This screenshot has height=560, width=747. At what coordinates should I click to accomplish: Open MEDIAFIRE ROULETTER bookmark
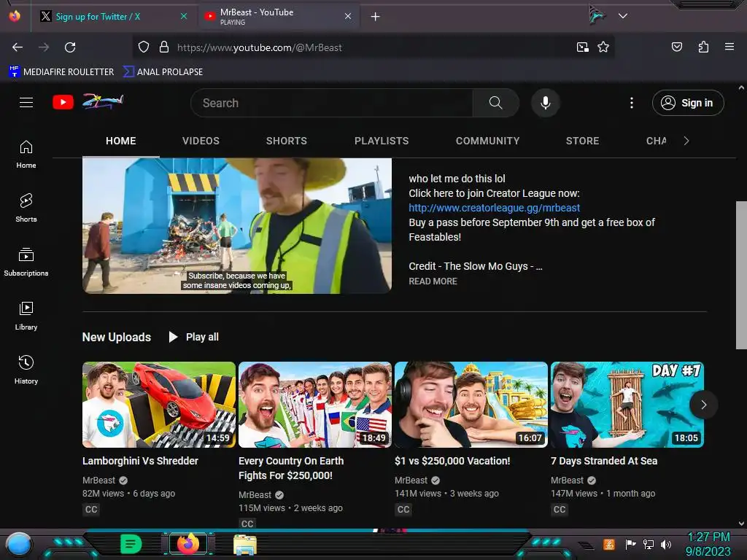coord(61,72)
